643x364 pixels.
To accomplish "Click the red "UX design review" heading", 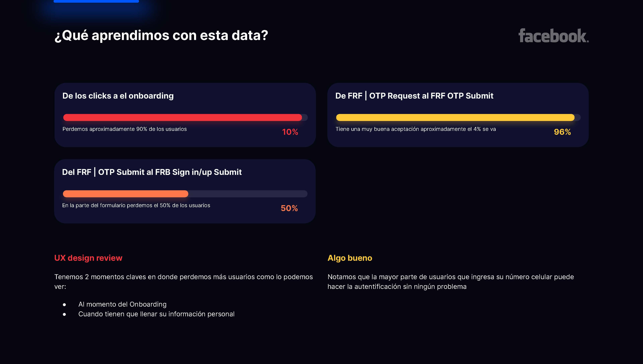I will pyautogui.click(x=88, y=258).
